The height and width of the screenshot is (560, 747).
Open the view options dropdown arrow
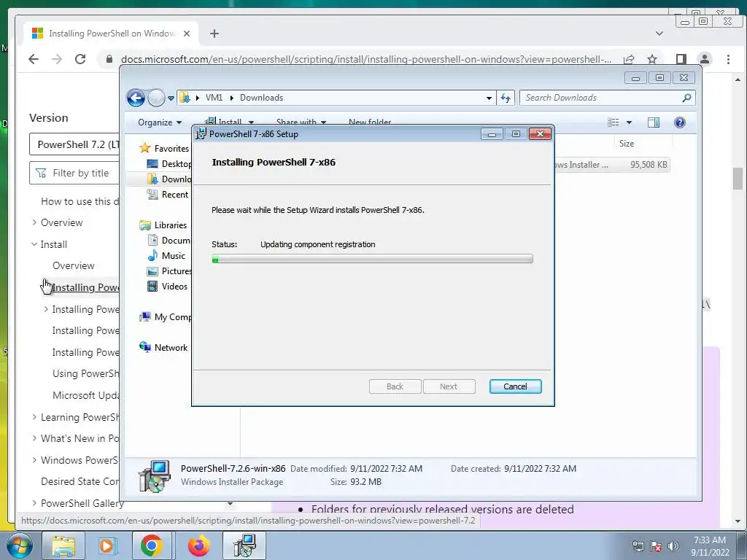coord(629,122)
